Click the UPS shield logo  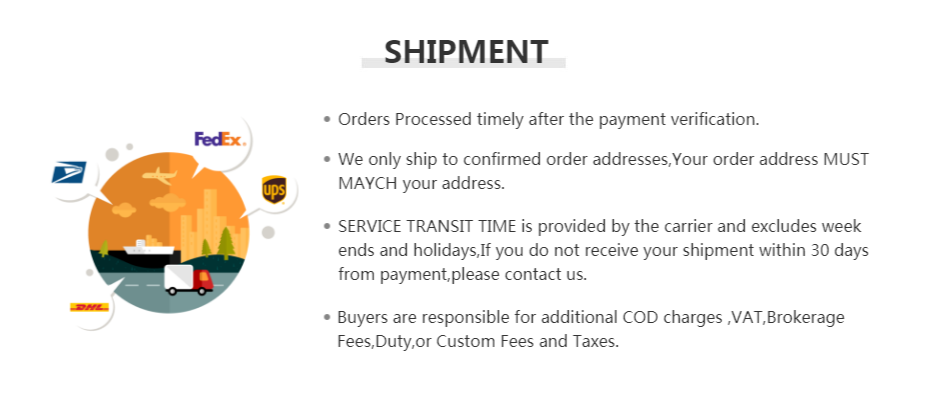point(274,188)
